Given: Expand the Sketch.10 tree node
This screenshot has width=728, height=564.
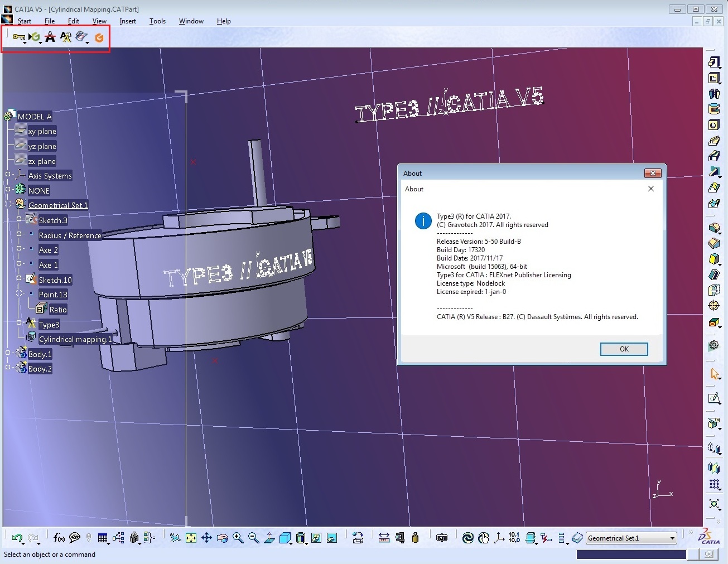Looking at the screenshot, I should click(x=19, y=278).
